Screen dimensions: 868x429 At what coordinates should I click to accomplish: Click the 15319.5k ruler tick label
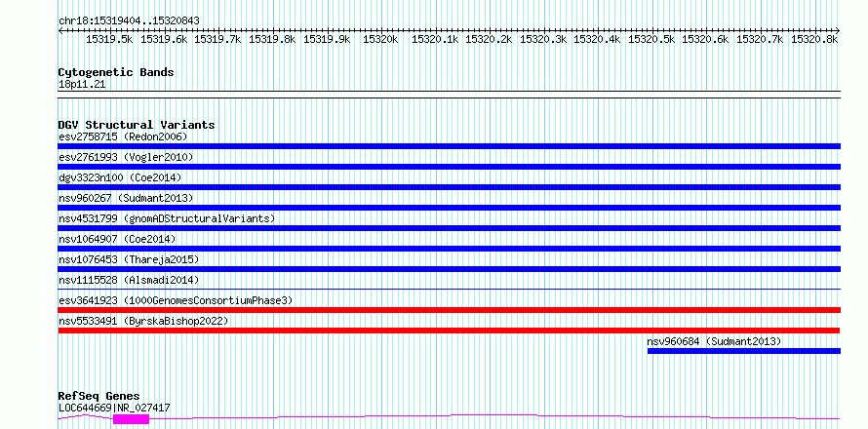[x=109, y=39]
